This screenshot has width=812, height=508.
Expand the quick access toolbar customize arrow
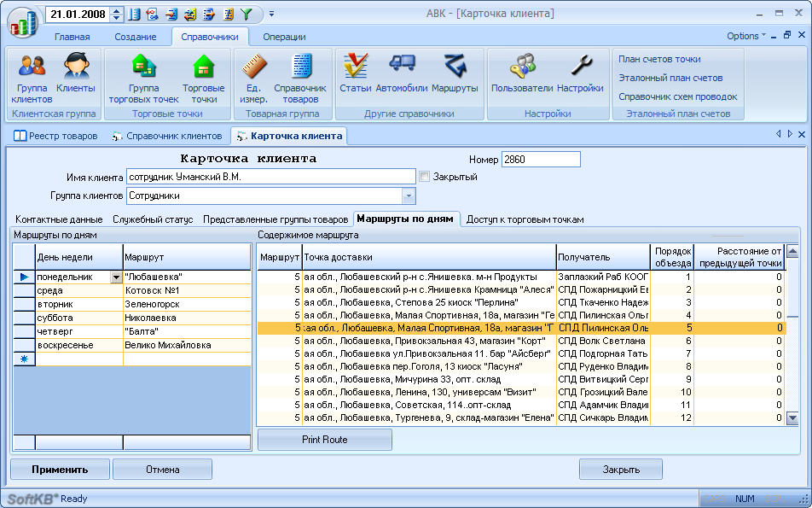[272, 14]
